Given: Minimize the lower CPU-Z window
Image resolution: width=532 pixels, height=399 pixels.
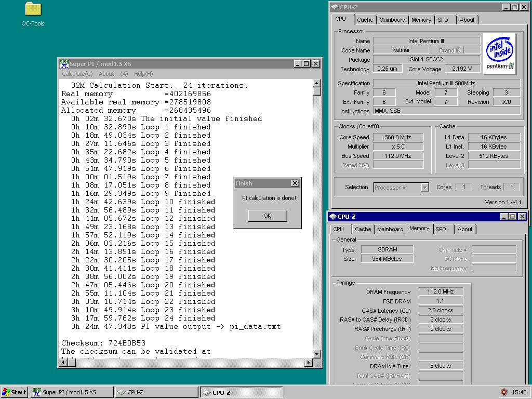Looking at the screenshot, I should tap(504, 217).
